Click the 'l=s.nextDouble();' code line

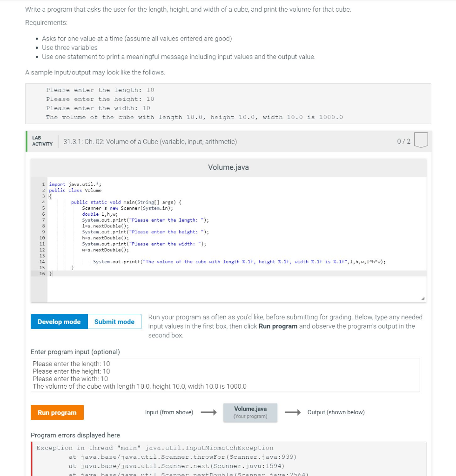(x=106, y=226)
